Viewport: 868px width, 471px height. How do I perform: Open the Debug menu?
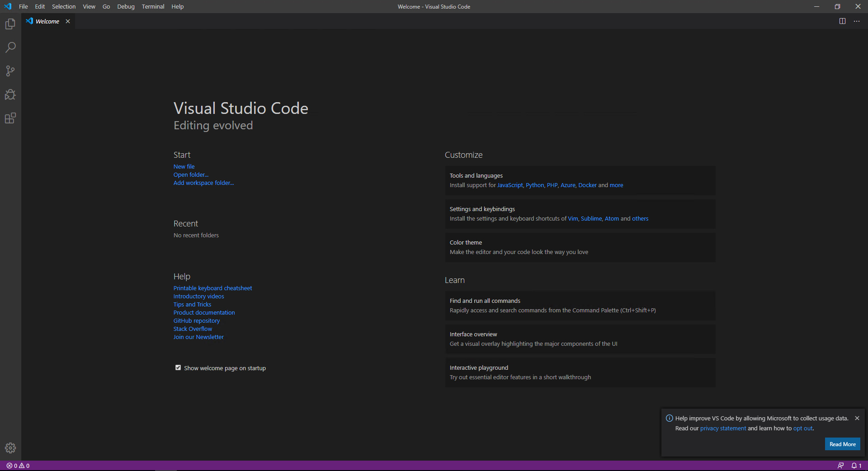click(126, 6)
